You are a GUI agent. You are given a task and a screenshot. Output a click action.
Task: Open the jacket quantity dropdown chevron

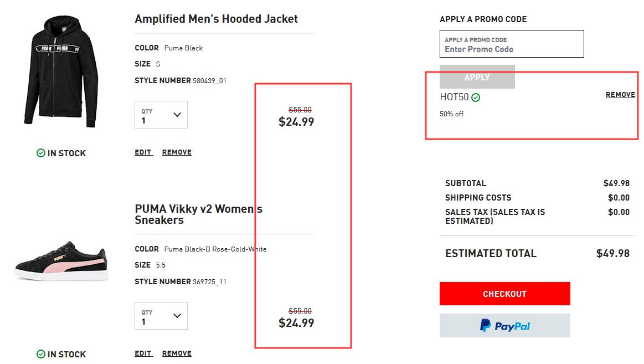coord(177,115)
